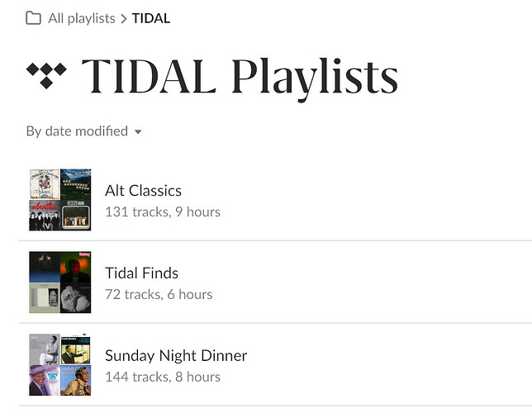Click the TIDAL Playlists heading
The width and height of the screenshot is (532, 413).
[x=240, y=78]
